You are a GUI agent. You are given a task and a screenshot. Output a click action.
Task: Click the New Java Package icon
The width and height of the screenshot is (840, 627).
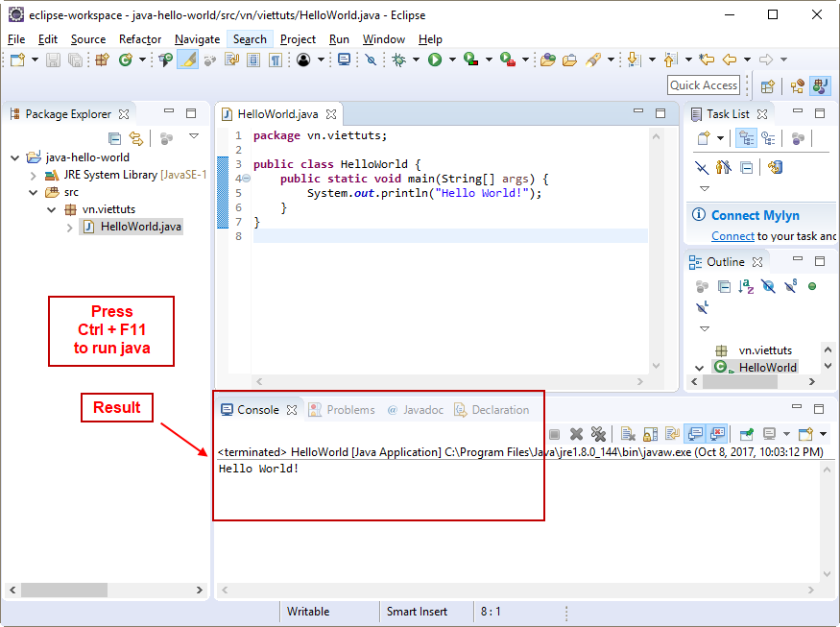[x=102, y=60]
